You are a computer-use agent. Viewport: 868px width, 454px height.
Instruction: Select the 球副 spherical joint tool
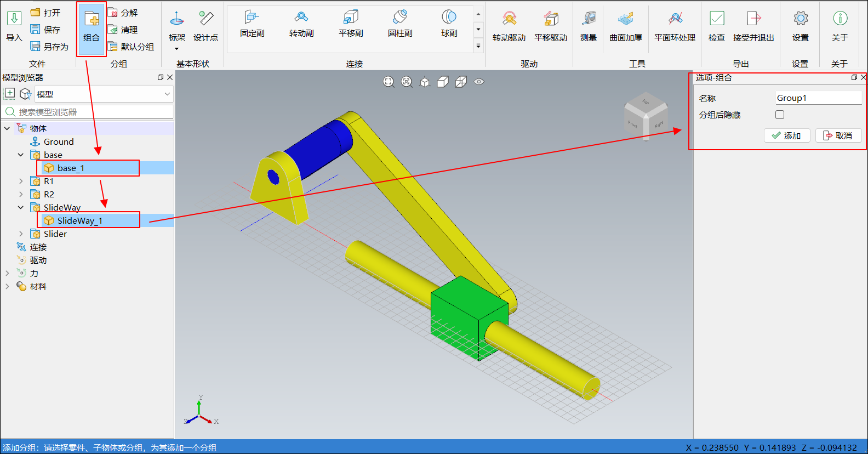pyautogui.click(x=449, y=25)
